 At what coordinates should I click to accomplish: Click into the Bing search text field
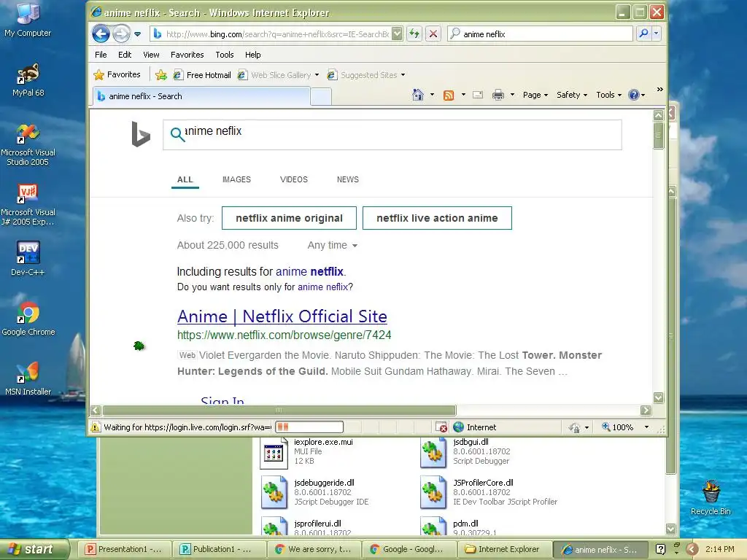[x=392, y=135]
